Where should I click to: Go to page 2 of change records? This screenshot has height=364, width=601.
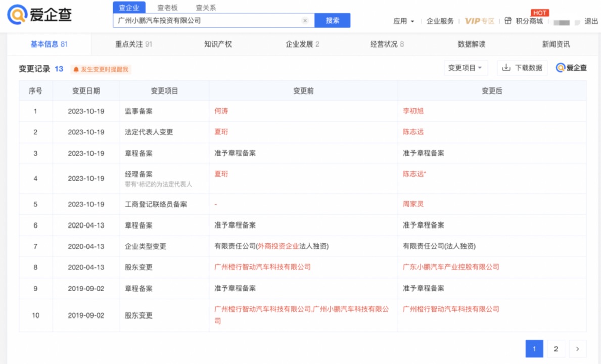coord(556,349)
